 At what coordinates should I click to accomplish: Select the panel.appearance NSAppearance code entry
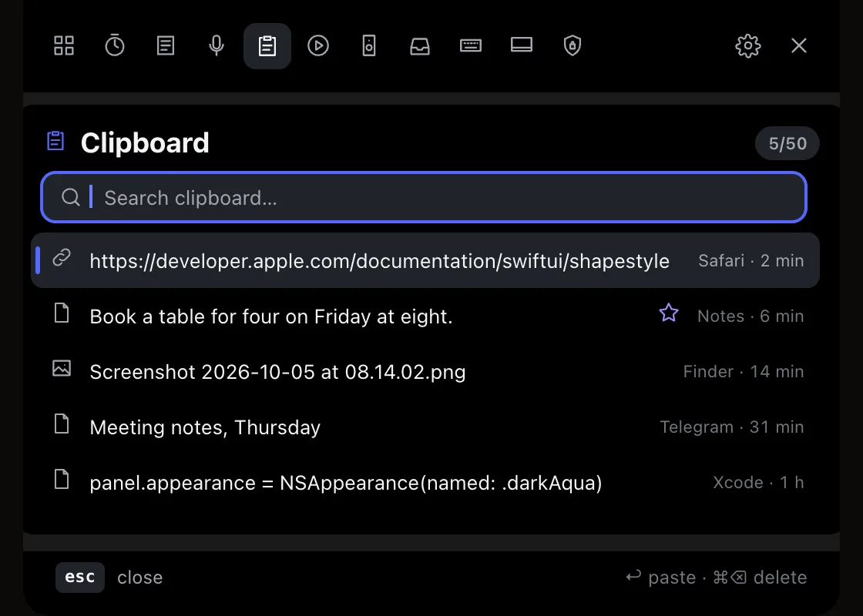[x=425, y=482]
